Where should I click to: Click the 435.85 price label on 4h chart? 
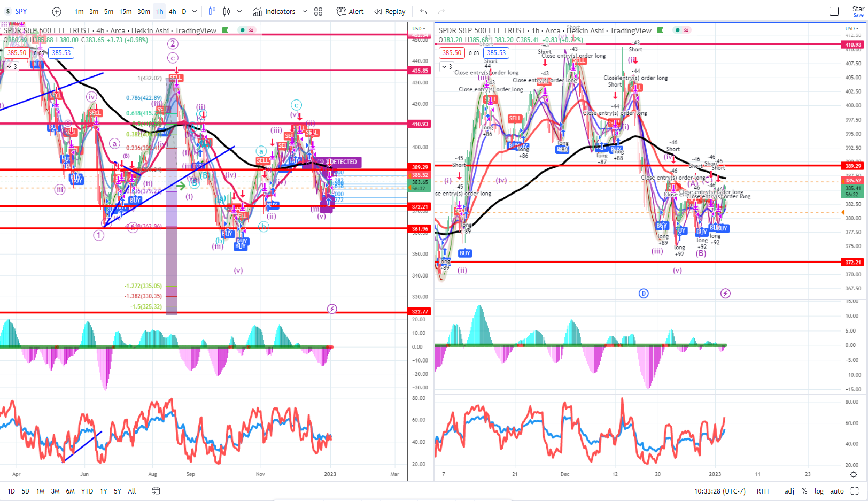click(x=420, y=70)
